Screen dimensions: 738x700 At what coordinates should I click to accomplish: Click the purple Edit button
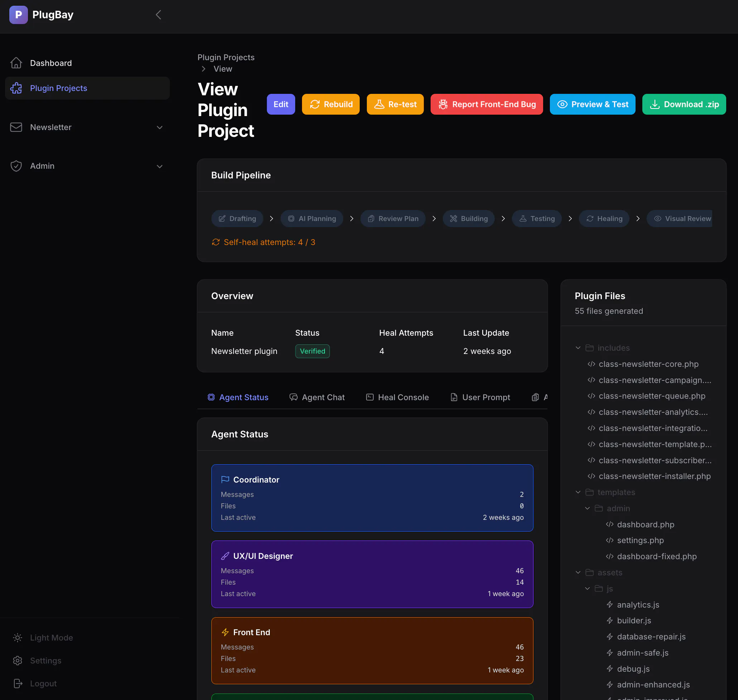click(281, 104)
